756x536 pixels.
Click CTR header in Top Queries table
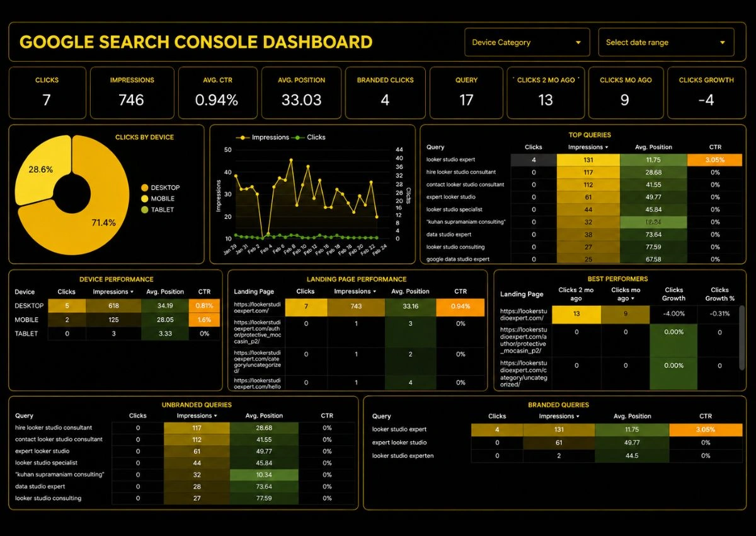click(x=715, y=147)
